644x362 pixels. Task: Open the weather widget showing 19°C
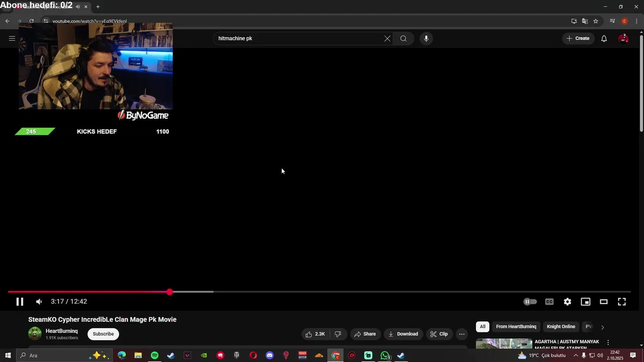point(542,355)
